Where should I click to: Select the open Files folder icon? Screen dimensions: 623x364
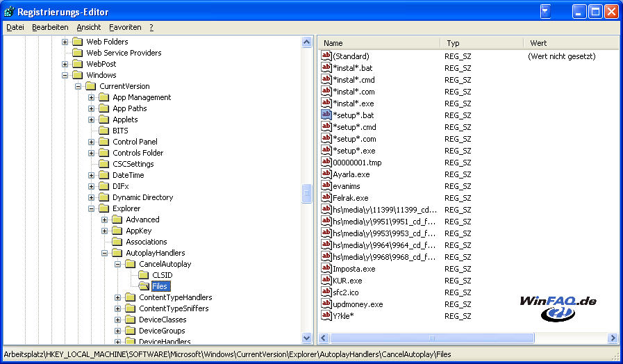tap(144, 286)
